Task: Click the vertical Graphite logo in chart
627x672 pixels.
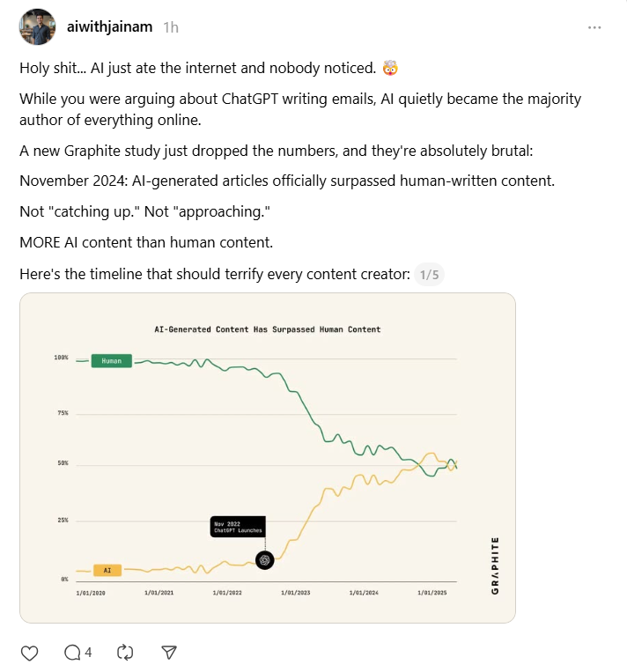Action: (x=495, y=565)
